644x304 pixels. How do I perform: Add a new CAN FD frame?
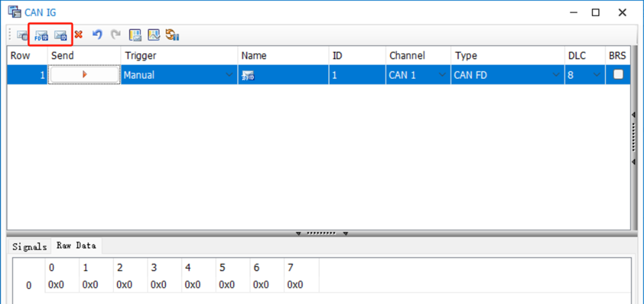pos(41,35)
